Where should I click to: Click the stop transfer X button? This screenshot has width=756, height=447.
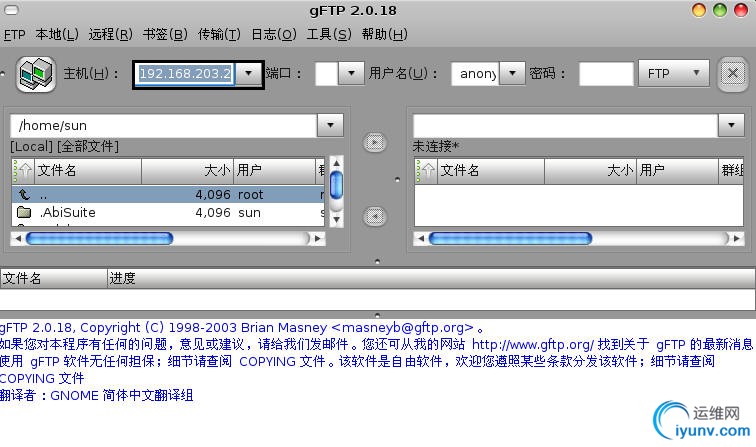[x=732, y=74]
